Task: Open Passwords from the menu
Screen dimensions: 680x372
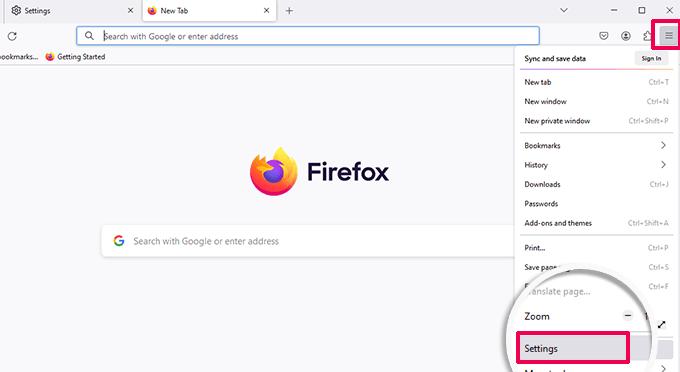Action: point(596,204)
